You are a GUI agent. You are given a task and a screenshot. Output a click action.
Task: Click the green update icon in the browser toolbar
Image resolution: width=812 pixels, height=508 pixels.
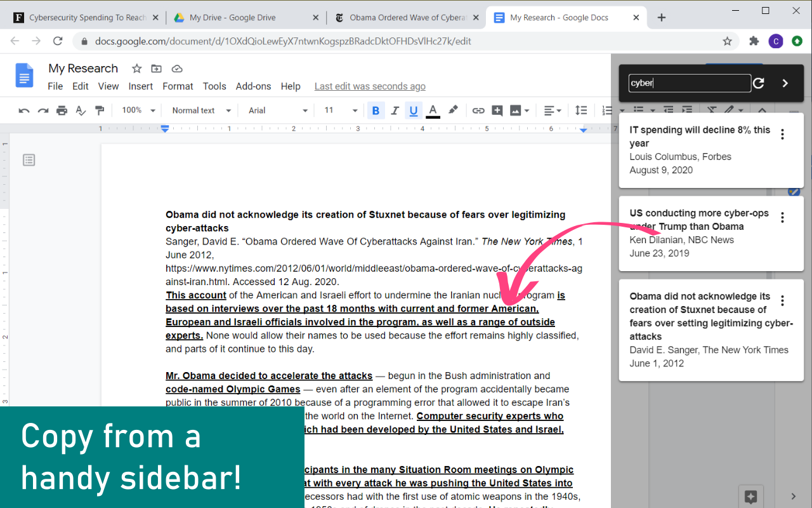(x=797, y=41)
